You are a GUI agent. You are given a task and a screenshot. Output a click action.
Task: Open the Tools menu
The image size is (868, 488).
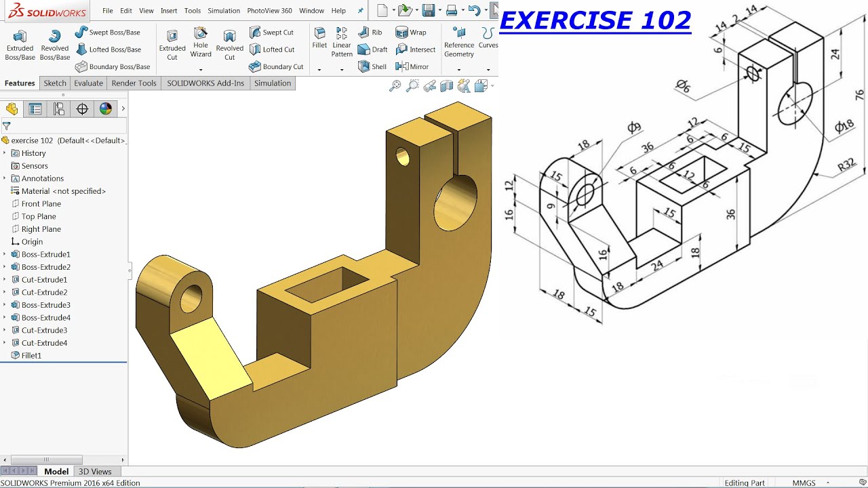tap(193, 11)
